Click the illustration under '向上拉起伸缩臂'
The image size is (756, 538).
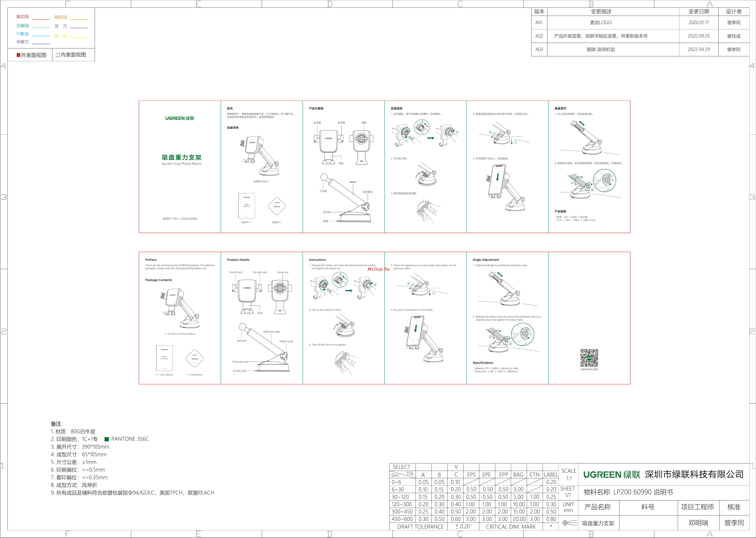(590, 138)
